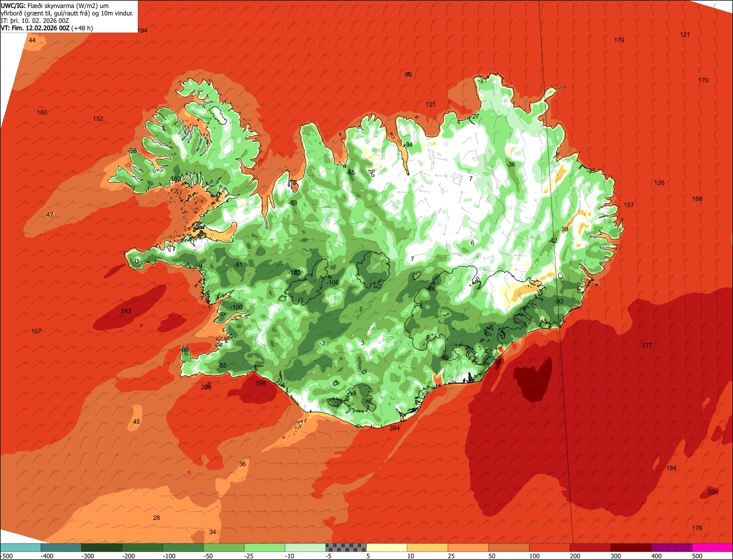This screenshot has width=733, height=560.
Task: Click the dark green -300 to -200 legend swatch
Action: [x=101, y=547]
